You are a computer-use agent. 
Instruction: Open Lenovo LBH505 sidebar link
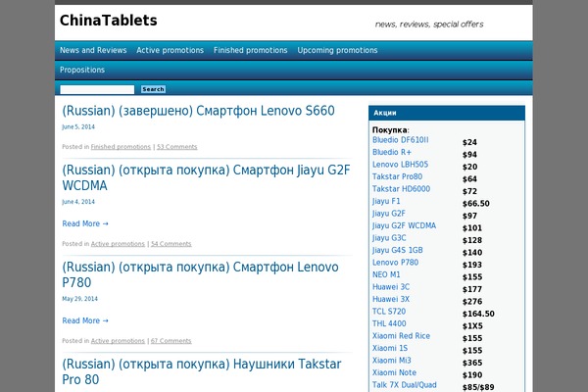click(x=400, y=165)
